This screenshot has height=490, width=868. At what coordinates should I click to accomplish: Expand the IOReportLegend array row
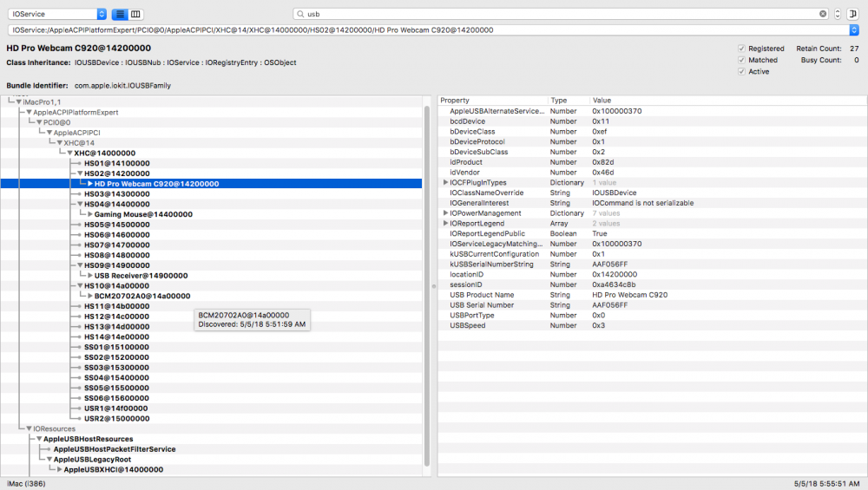[x=445, y=224]
